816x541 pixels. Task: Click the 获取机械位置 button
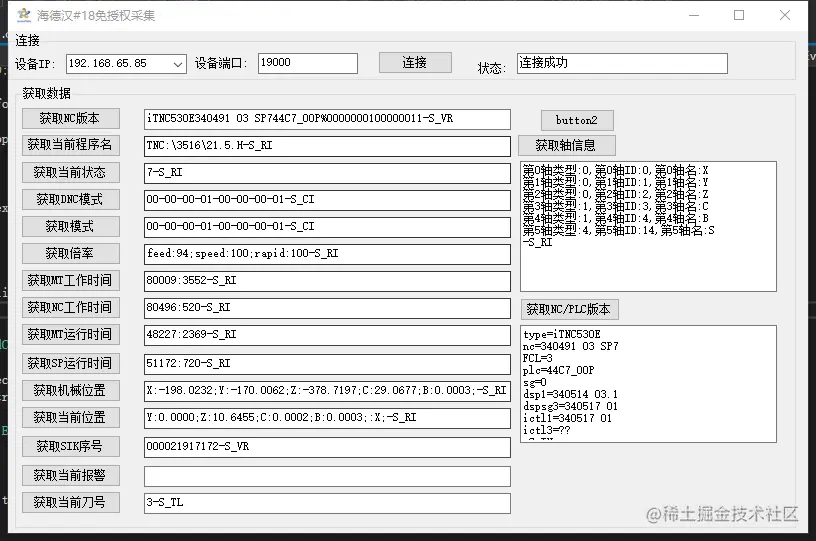click(x=71, y=391)
